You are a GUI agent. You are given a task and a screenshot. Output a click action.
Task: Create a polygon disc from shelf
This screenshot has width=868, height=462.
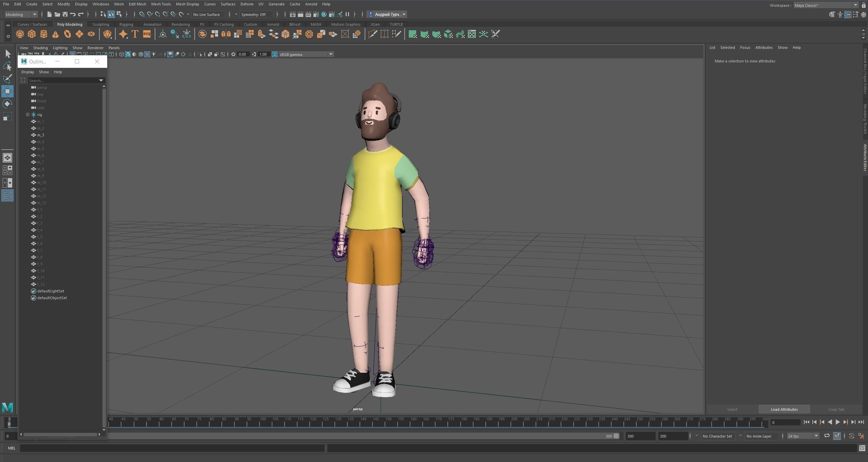[x=91, y=34]
